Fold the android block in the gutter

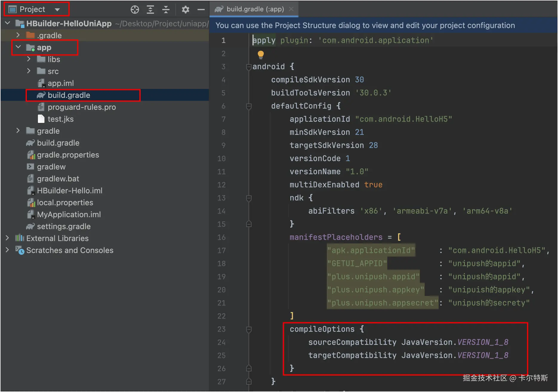tap(249, 67)
